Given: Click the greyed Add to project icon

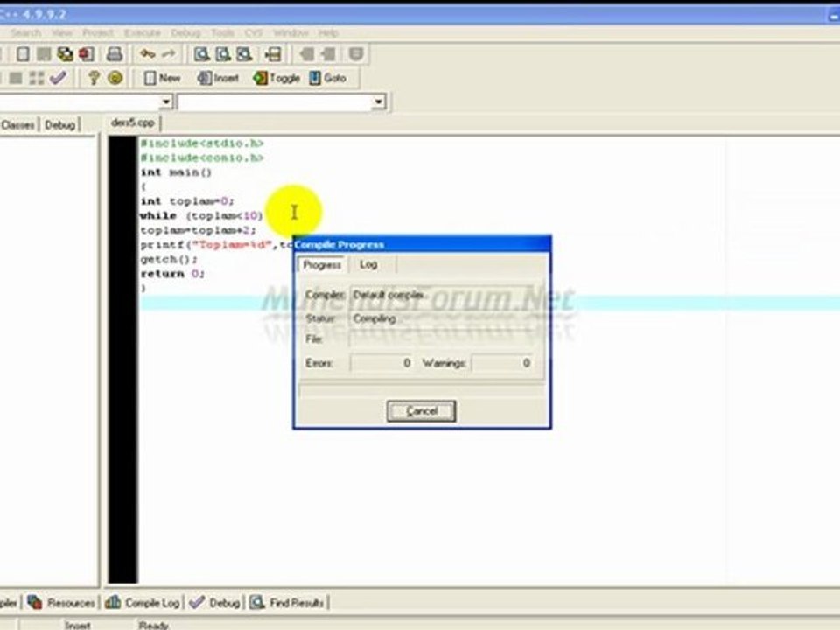Looking at the screenshot, I should coord(307,54).
